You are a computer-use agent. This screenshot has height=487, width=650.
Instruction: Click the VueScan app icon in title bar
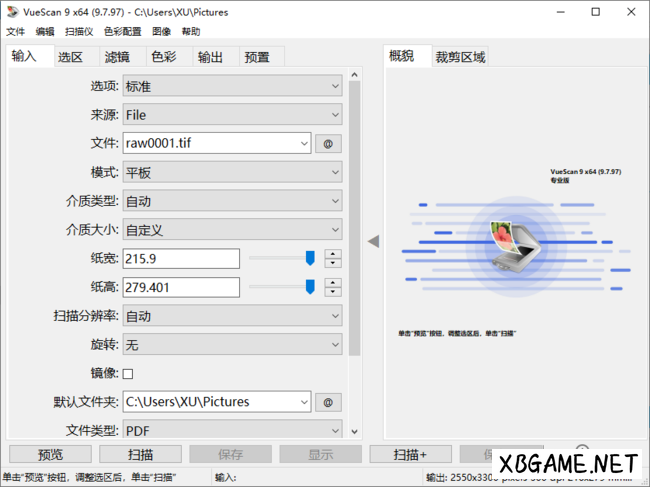coord(12,12)
